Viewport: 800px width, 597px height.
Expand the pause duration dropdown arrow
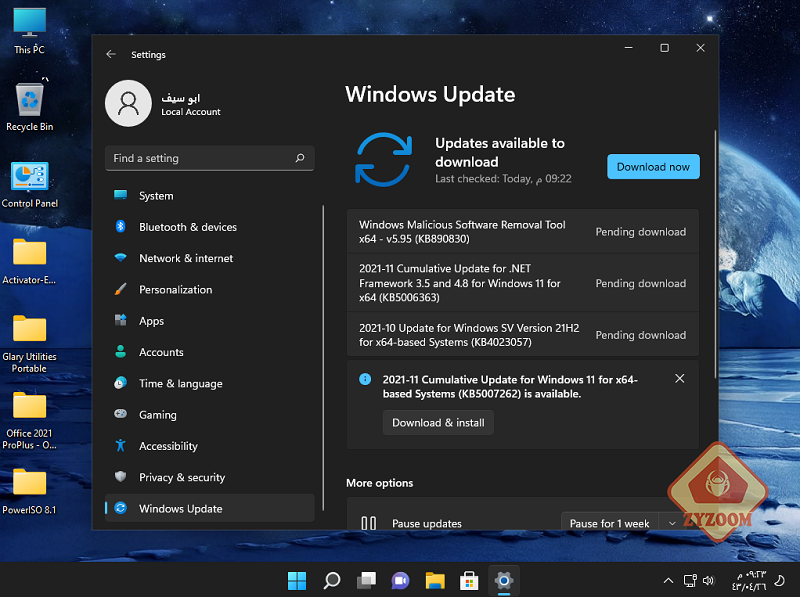click(x=672, y=524)
